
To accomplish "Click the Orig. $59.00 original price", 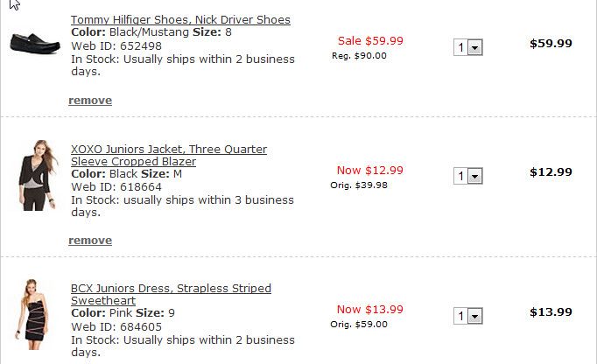I will (358, 325).
